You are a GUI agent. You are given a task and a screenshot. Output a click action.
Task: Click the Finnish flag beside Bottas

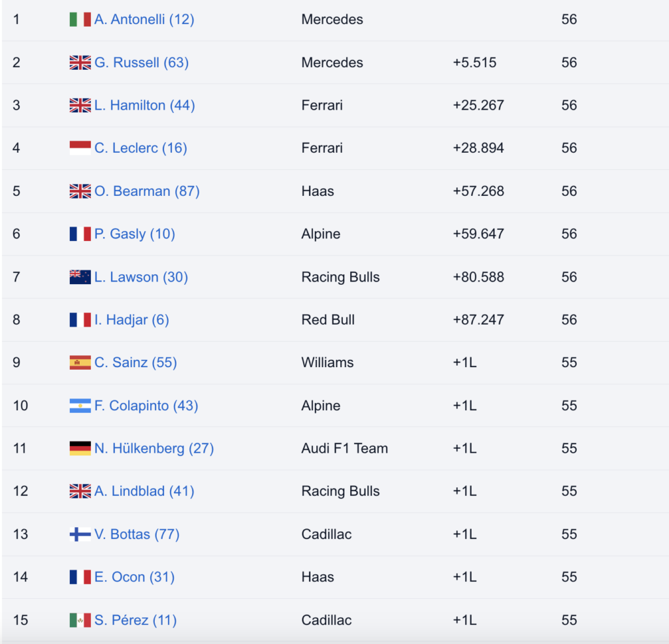(80, 534)
